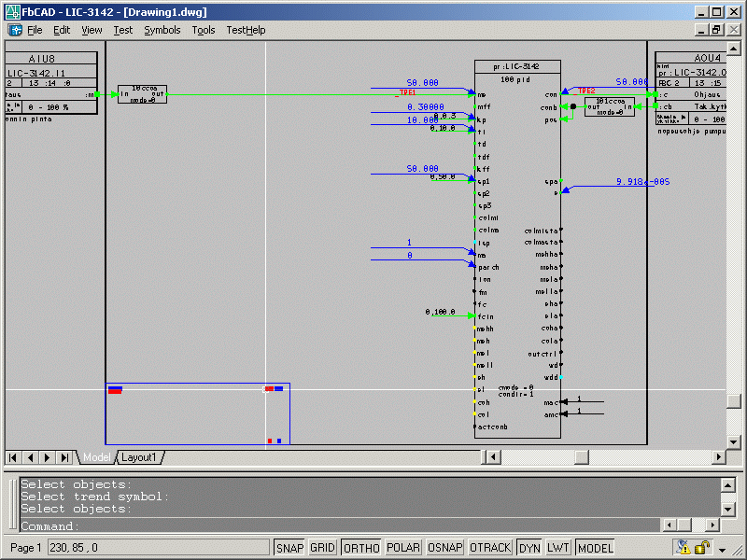Screen dimensions: 747x560
Task: Open the TestHelp menu
Action: [246, 30]
